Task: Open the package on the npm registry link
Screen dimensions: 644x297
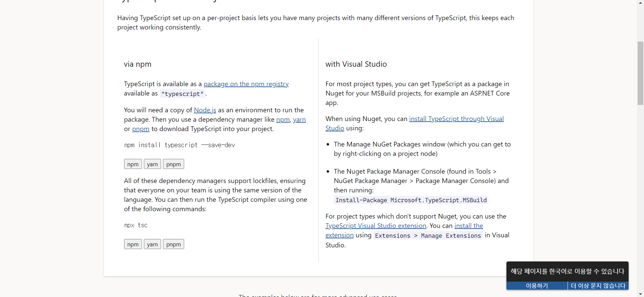Action: click(246, 84)
